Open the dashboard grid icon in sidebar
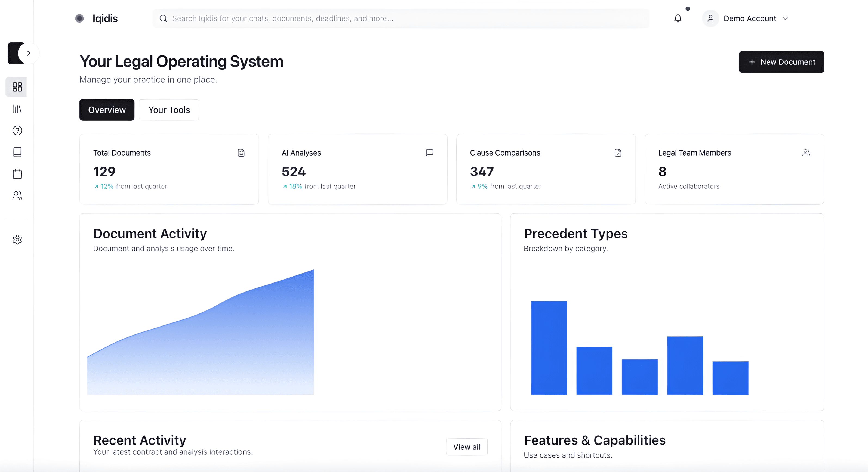868x472 pixels. point(17,87)
